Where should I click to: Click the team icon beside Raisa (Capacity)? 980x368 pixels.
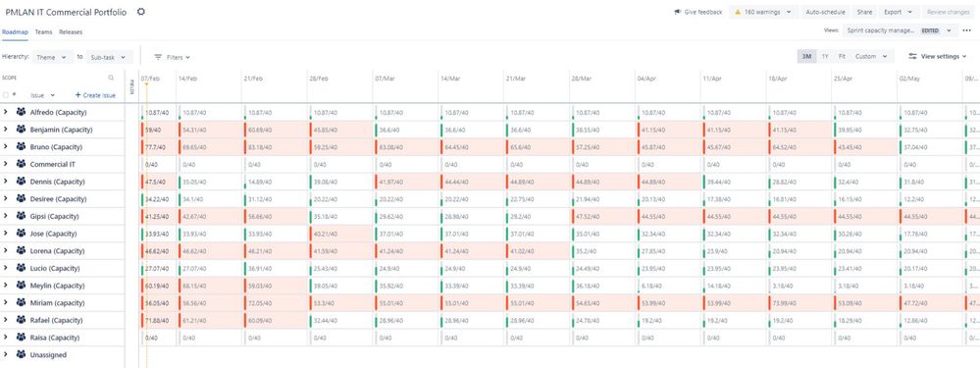(21, 337)
